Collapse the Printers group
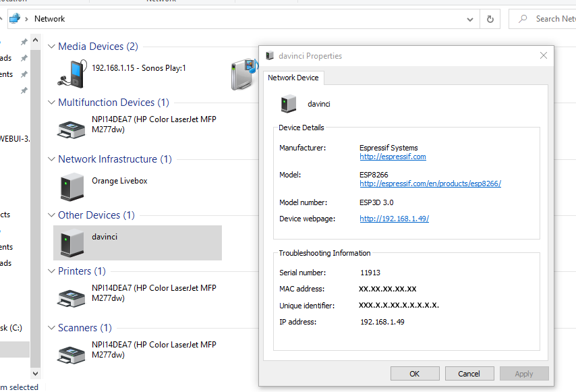This screenshot has height=392, width=576. tap(51, 271)
